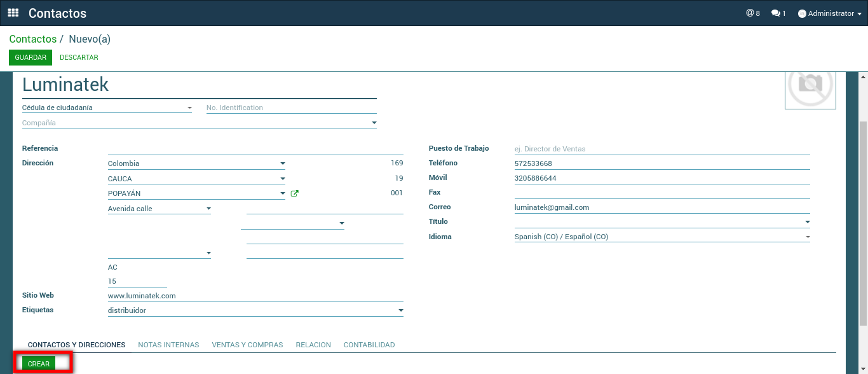Click the external link icon beside POPAYÁN
The image size is (868, 374).
coord(294,193)
